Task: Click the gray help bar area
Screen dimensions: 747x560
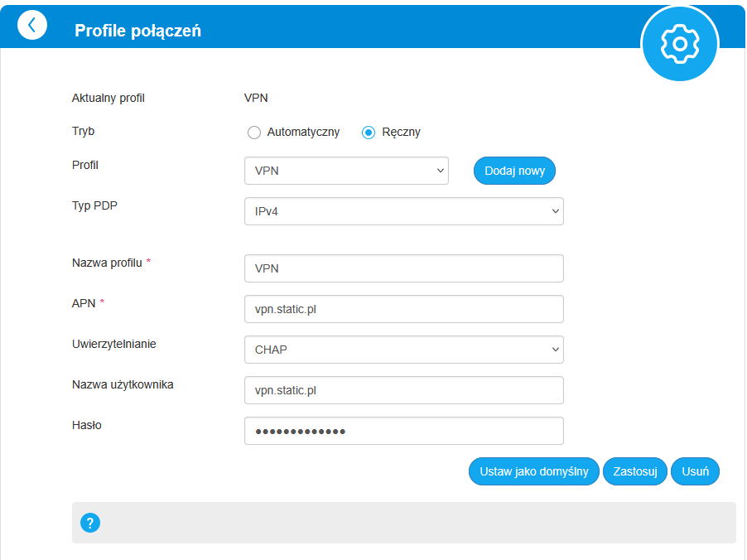Action: pos(414,523)
